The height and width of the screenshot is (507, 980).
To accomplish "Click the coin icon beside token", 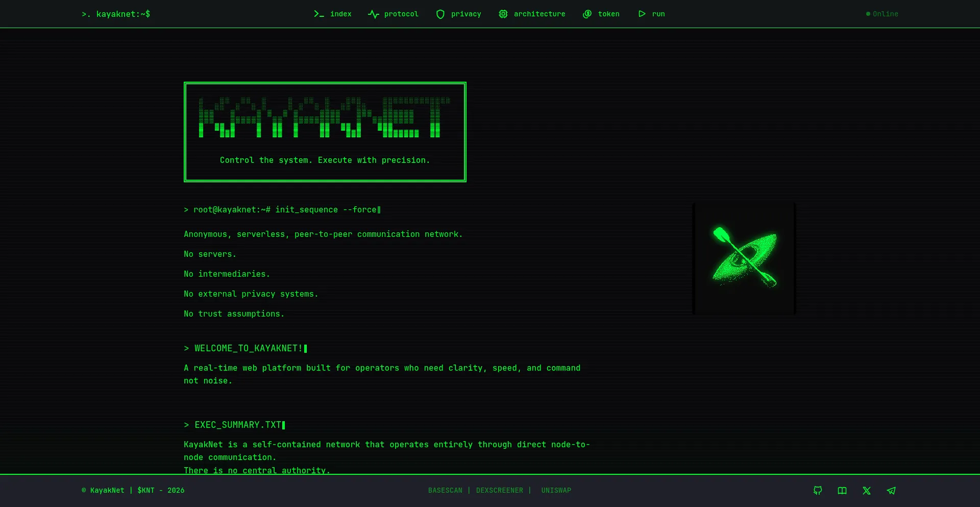I will [x=587, y=14].
